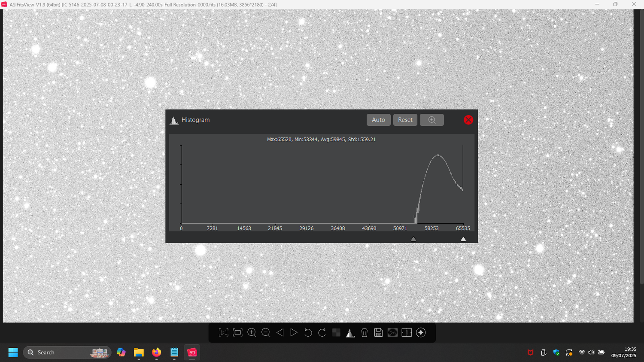
Task: Click the four-point star icon in the toolbar
Action: coord(421,333)
